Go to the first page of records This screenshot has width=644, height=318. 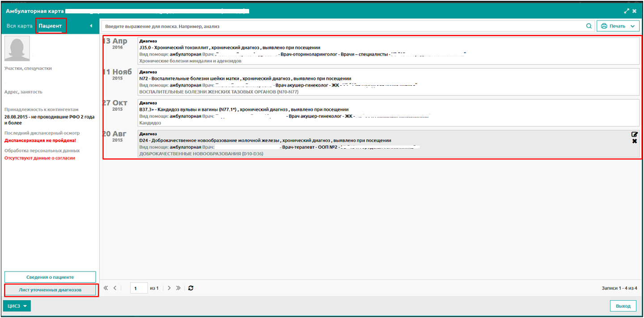click(106, 288)
